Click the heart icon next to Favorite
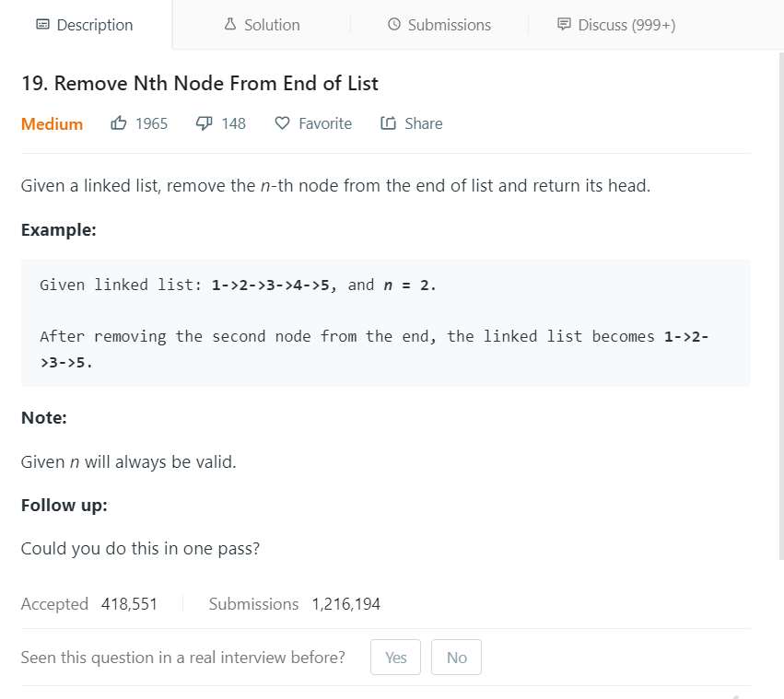The height and width of the screenshot is (699, 784). click(x=283, y=123)
